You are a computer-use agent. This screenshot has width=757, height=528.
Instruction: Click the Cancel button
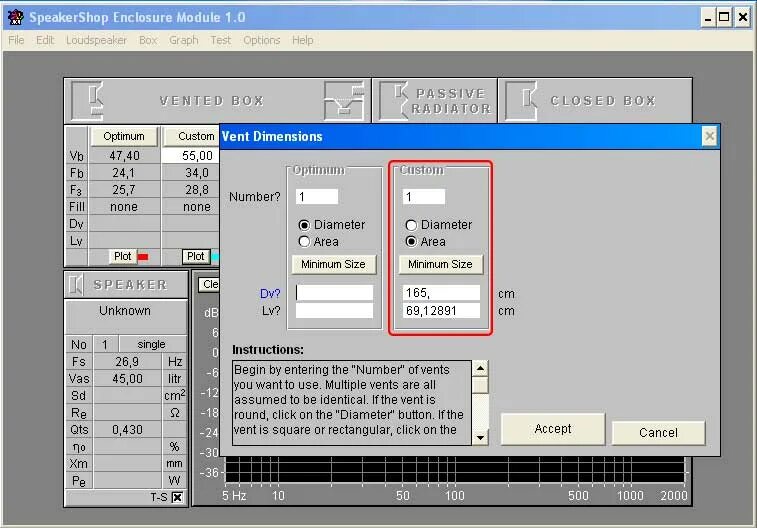pyautogui.click(x=659, y=432)
